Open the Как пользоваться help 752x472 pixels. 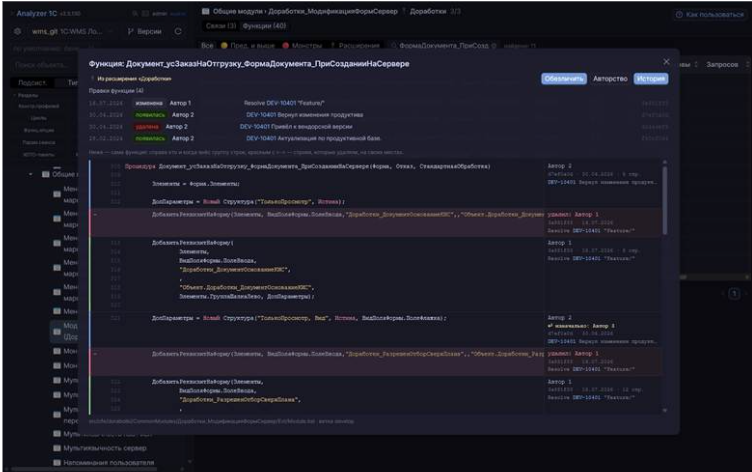[x=710, y=14]
